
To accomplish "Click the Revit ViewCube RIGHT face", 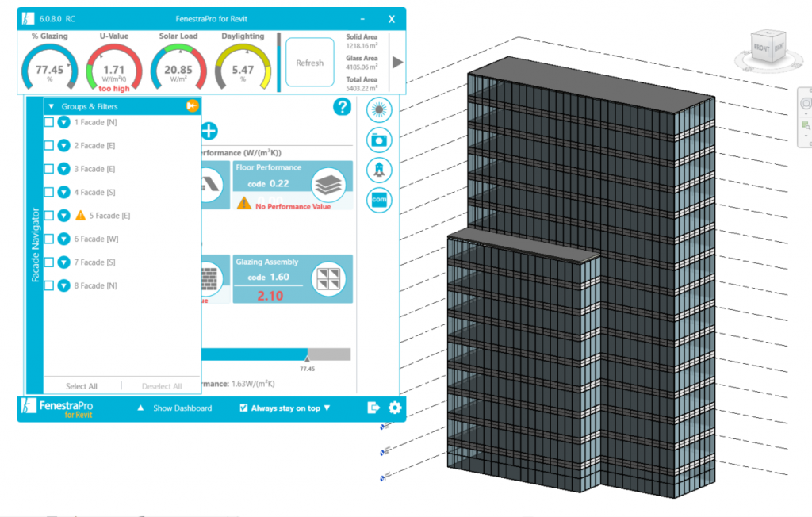I will [779, 47].
